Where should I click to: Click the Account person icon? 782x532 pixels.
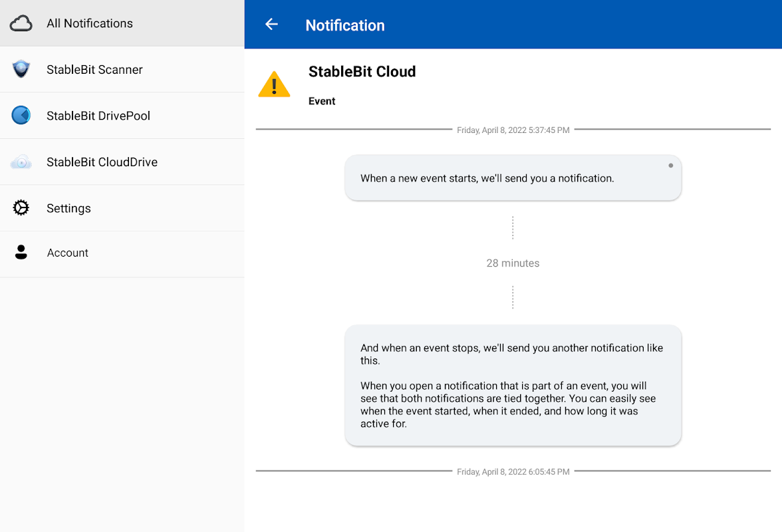click(21, 253)
